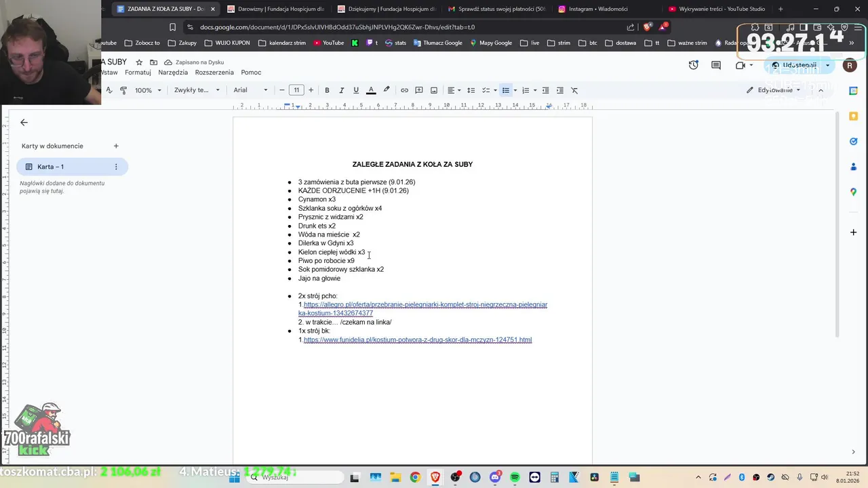Expand the bulleted list style arrow

tap(515, 90)
